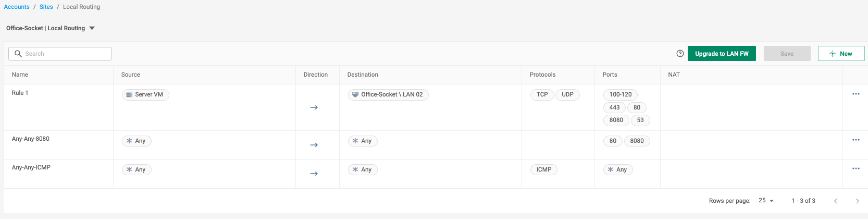Screen dimensions: 868x219
Task: Click the help question mark icon
Action: [680, 54]
